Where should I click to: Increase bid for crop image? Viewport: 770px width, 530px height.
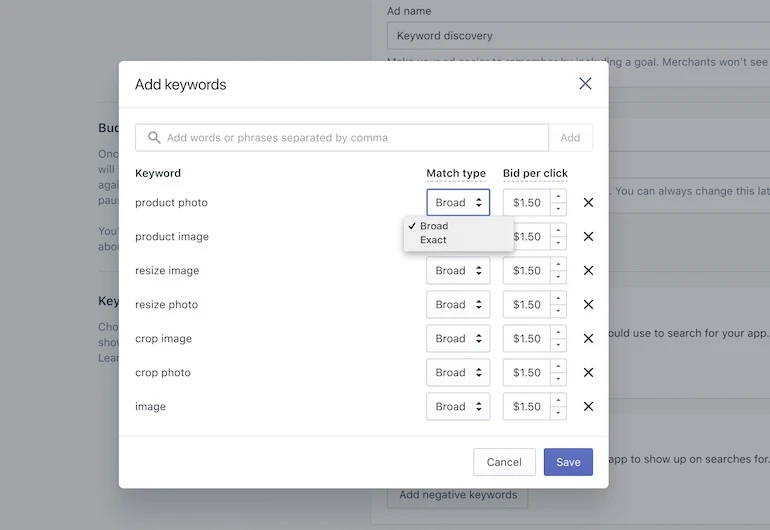[558, 333]
